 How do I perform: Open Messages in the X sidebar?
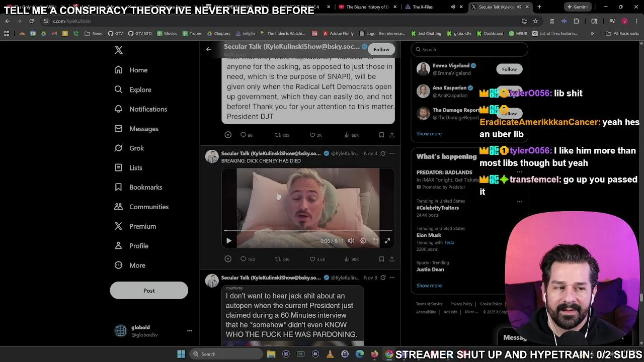point(136,129)
